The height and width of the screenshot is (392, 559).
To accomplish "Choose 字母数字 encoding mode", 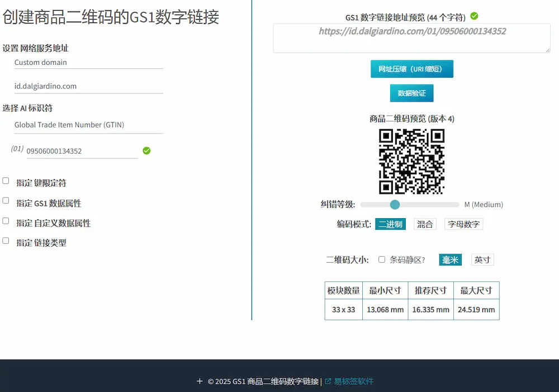I will point(463,224).
